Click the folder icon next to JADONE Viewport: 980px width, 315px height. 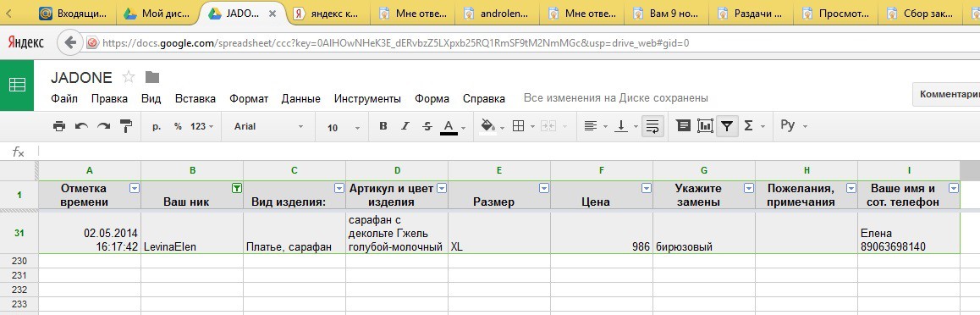[151, 77]
